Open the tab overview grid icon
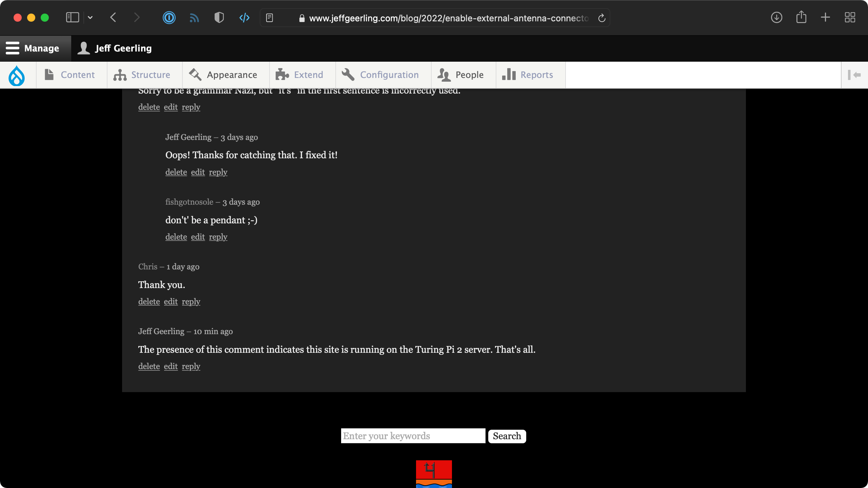The width and height of the screenshot is (868, 488). [x=850, y=17]
